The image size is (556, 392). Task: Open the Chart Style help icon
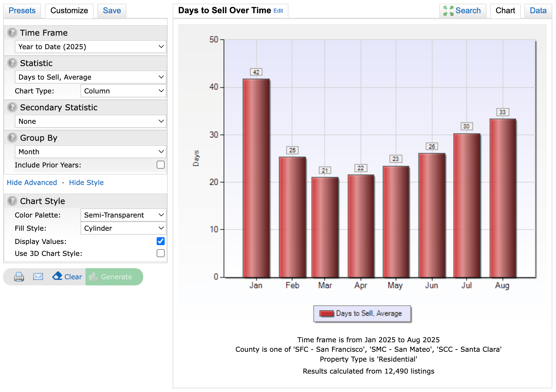coord(12,201)
